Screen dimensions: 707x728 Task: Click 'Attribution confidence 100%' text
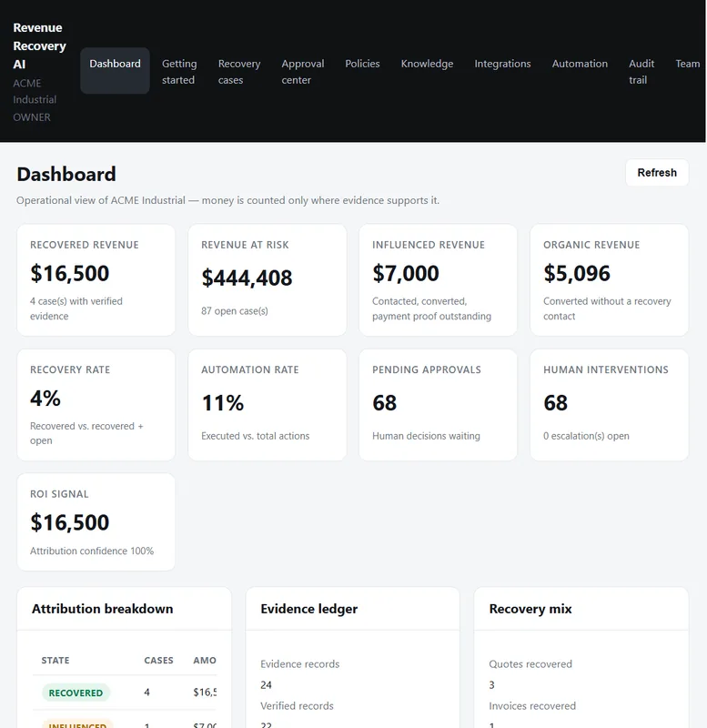pos(92,551)
